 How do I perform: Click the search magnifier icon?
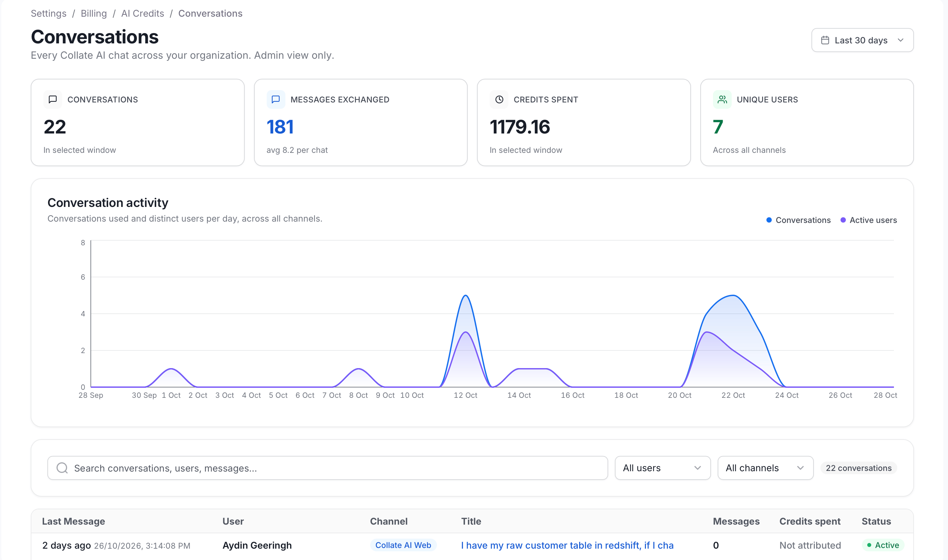(x=62, y=468)
